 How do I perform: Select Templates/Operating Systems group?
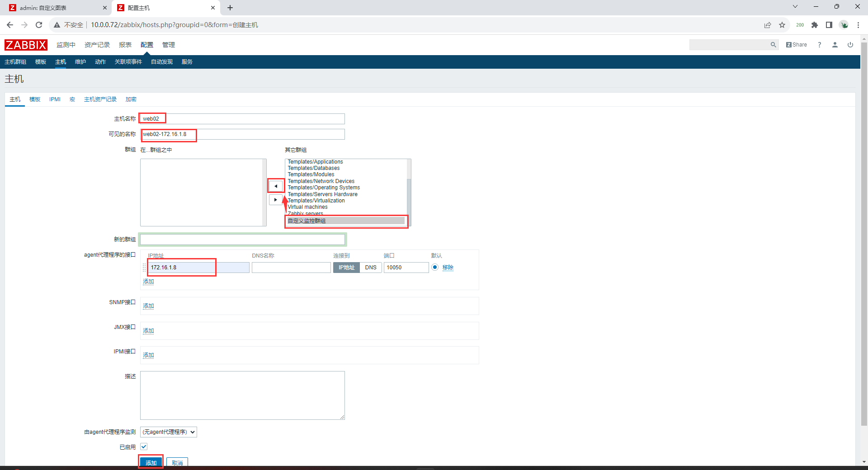(x=324, y=188)
